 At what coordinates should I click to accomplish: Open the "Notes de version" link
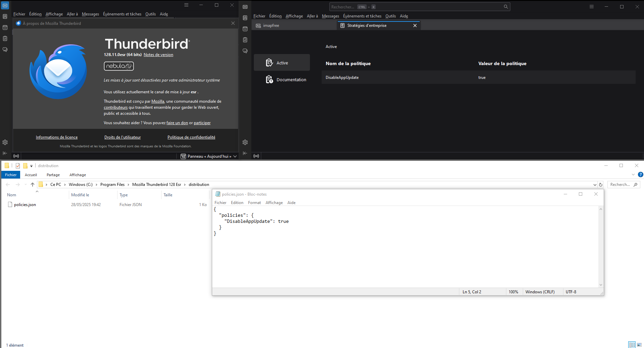coord(158,55)
